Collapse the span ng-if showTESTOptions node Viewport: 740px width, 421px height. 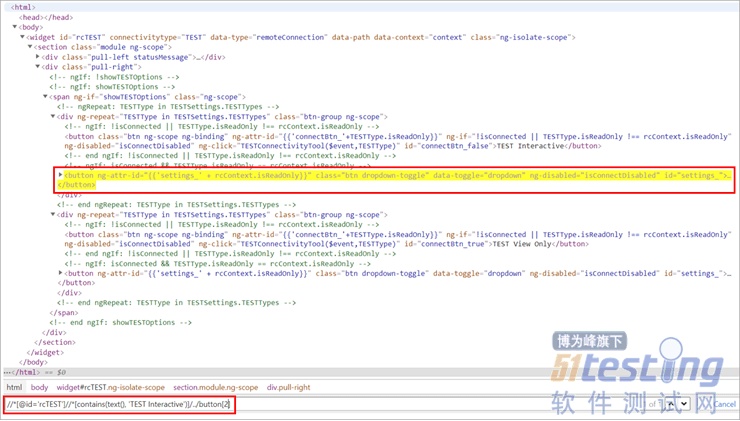[x=45, y=96]
